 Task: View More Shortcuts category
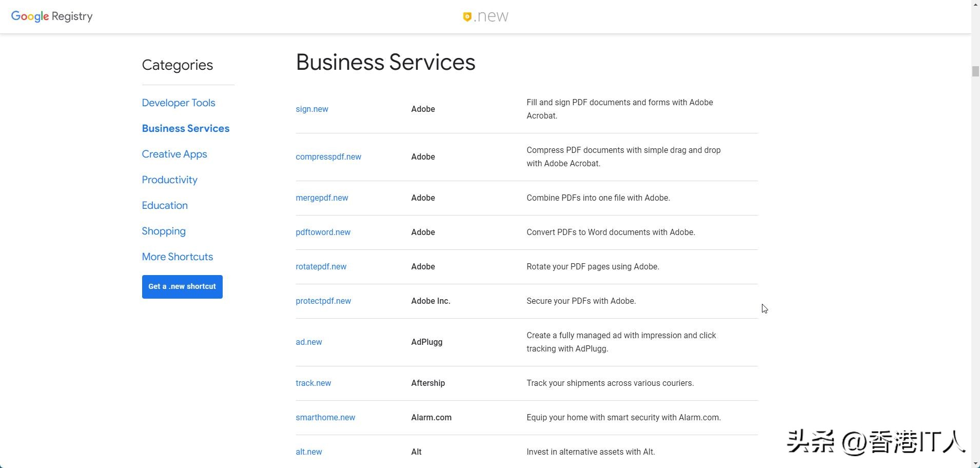pos(178,257)
